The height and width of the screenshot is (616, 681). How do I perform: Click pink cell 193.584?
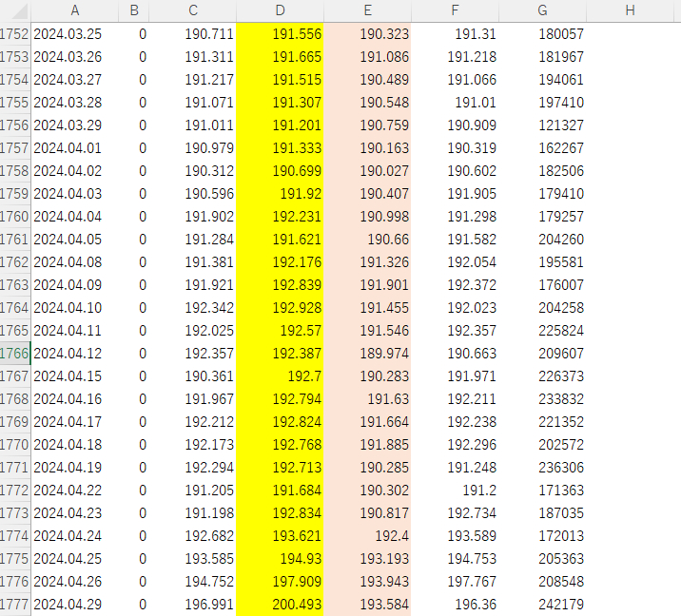coord(367,605)
